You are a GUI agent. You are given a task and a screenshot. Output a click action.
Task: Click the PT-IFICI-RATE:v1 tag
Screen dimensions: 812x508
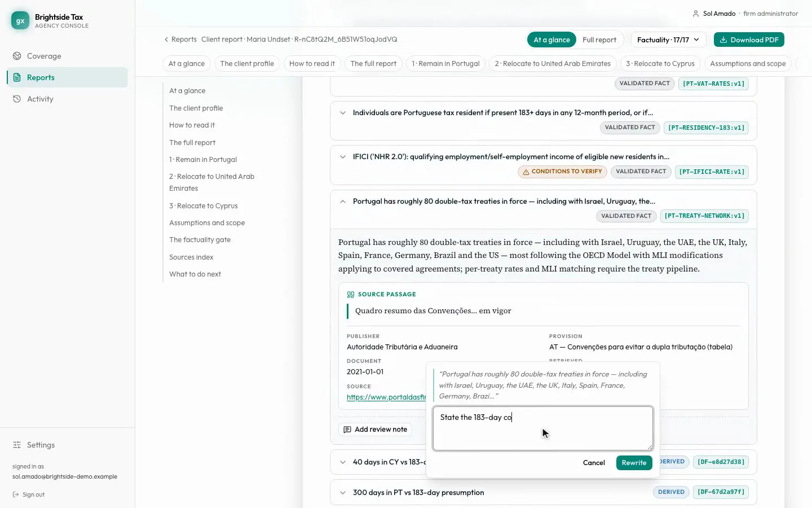pos(712,172)
